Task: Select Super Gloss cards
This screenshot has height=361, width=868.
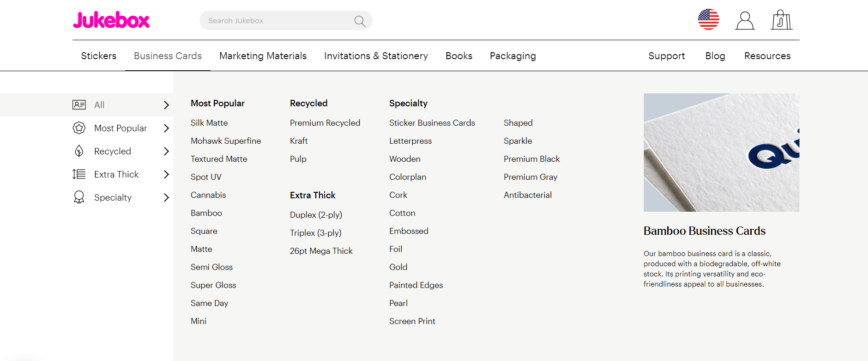Action: coord(213,285)
